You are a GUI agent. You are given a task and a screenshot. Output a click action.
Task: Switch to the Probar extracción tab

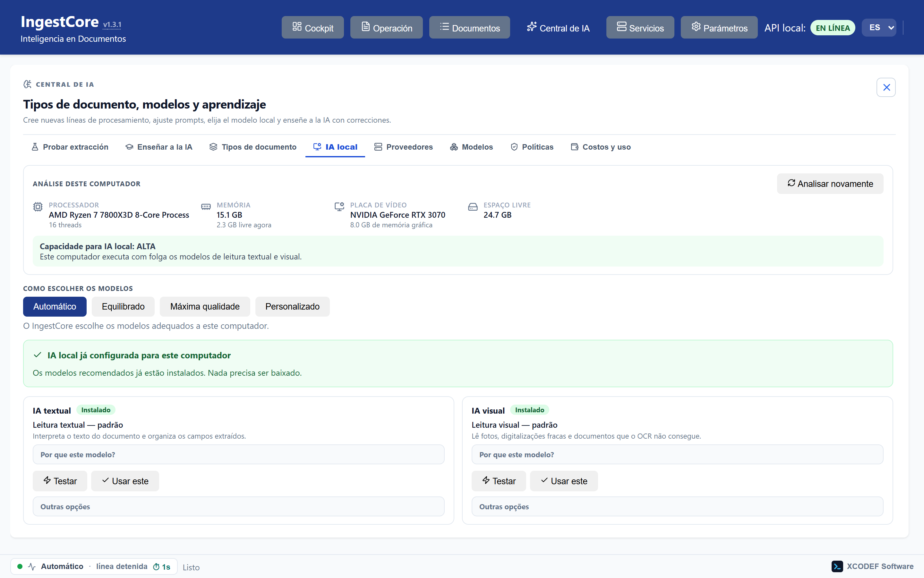[70, 147]
